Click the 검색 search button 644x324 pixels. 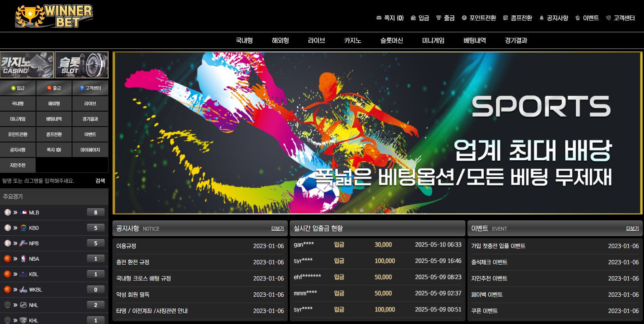pyautogui.click(x=100, y=181)
